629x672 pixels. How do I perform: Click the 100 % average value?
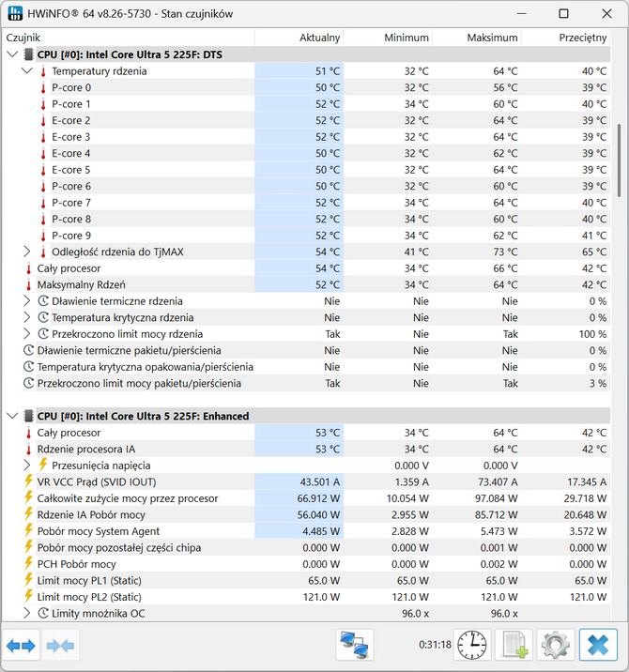[592, 334]
